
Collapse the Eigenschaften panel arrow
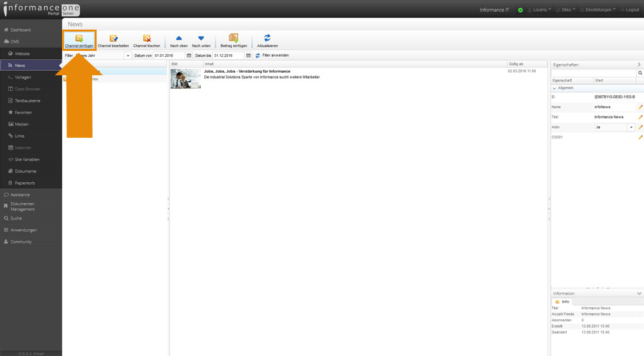pos(639,64)
